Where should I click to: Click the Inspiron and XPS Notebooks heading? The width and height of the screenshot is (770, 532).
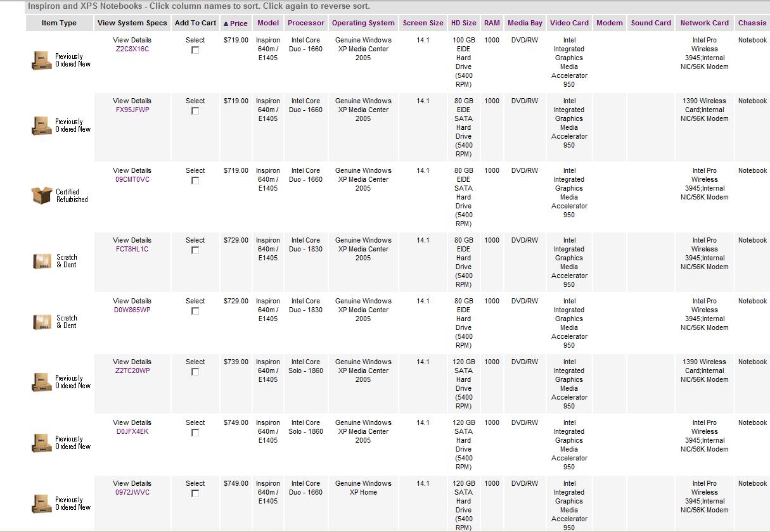[199, 6]
